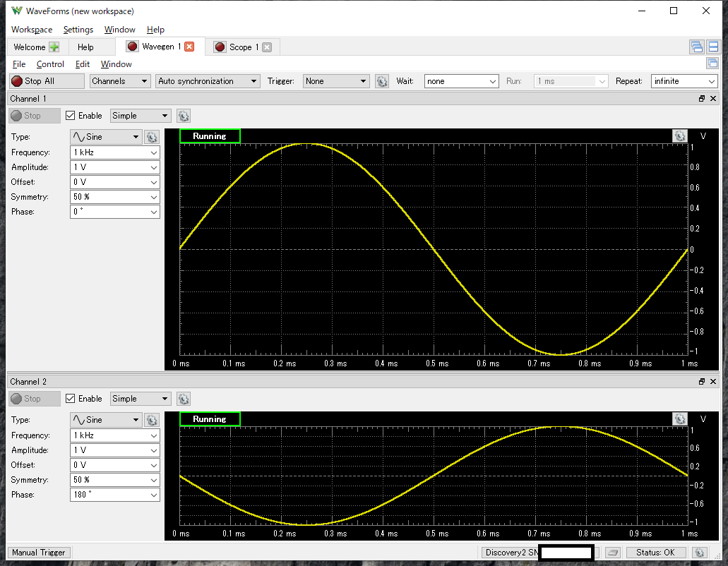
Task: Open Wavegen Window menu
Action: click(x=116, y=64)
